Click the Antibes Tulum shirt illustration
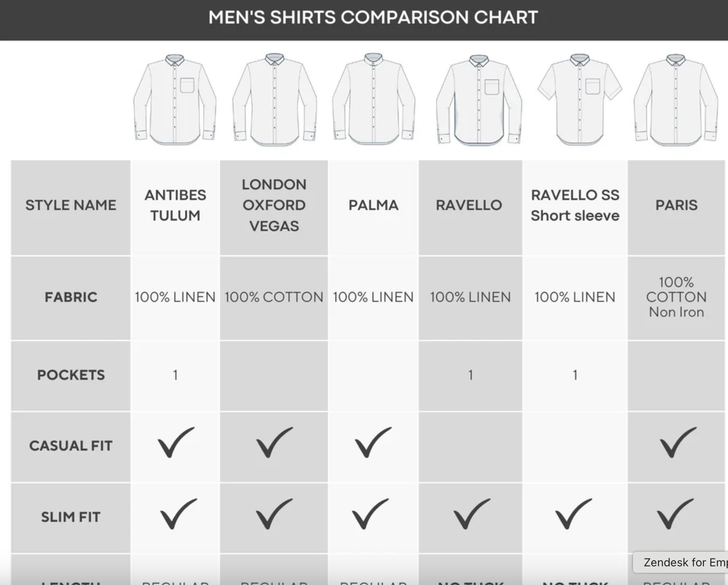Image resolution: width=728 pixels, height=585 pixels. tap(175, 100)
